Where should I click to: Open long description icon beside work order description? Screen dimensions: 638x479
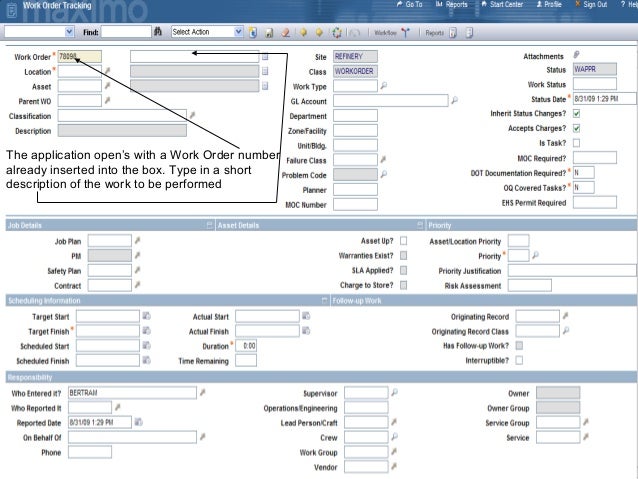point(265,57)
